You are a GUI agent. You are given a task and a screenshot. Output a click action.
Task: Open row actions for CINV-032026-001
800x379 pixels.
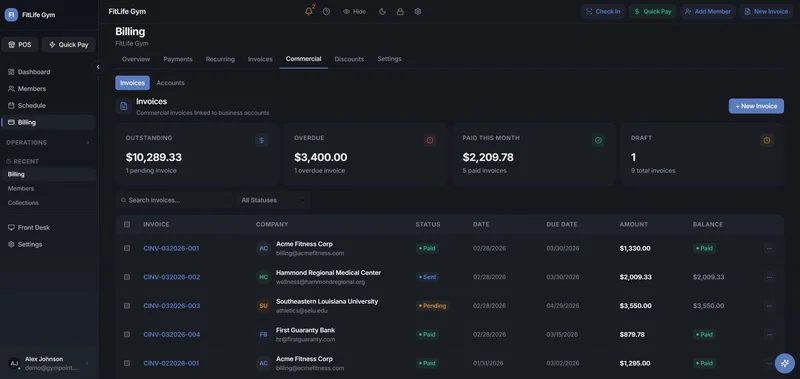coord(769,248)
